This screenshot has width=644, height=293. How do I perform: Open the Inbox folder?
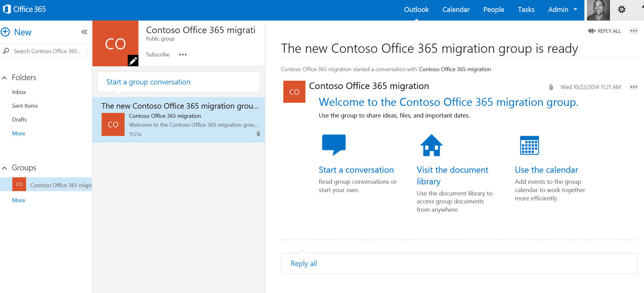19,92
